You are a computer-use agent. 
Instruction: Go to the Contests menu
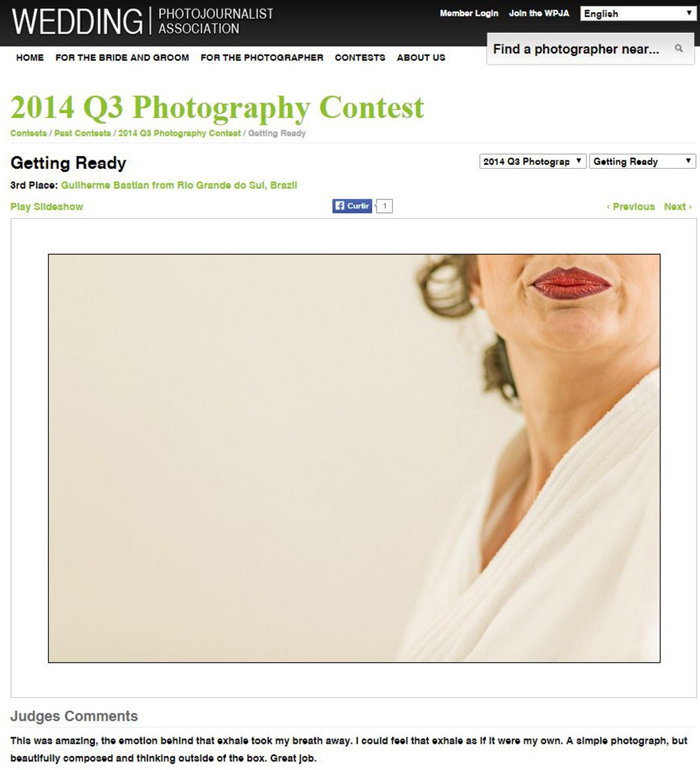pyautogui.click(x=360, y=58)
